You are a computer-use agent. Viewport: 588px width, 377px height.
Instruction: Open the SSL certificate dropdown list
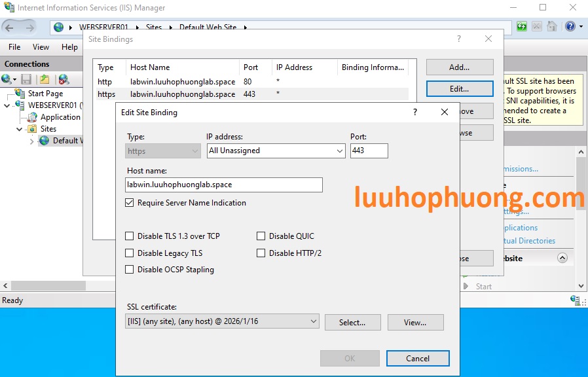(313, 321)
